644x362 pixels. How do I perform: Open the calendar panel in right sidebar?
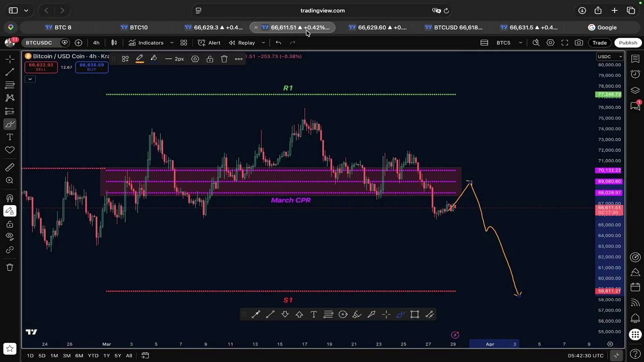click(x=635, y=287)
